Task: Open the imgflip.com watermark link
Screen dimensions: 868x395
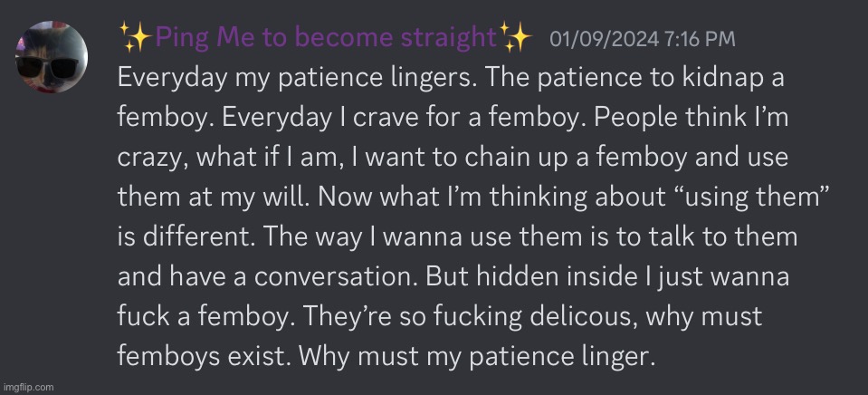Action: tap(29, 387)
